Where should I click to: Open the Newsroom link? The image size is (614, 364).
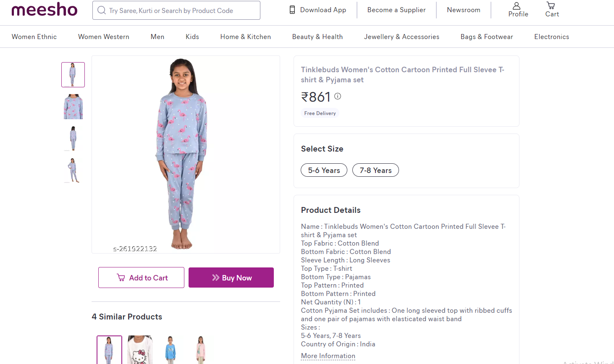tap(463, 10)
